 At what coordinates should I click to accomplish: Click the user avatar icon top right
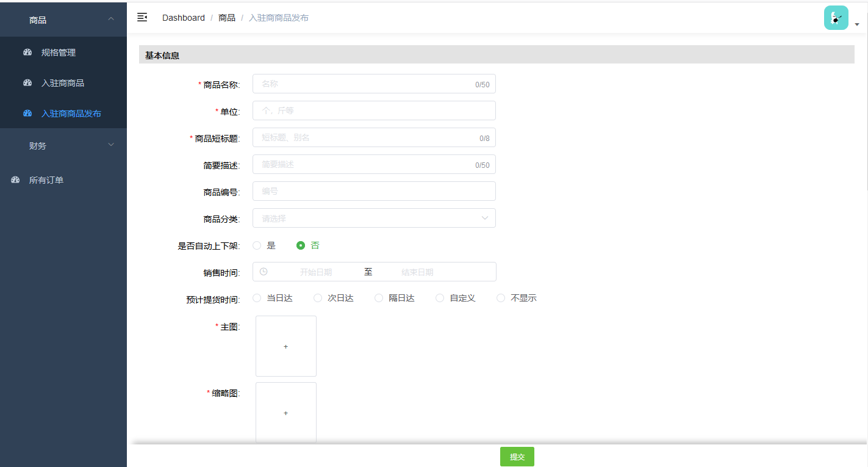836,17
